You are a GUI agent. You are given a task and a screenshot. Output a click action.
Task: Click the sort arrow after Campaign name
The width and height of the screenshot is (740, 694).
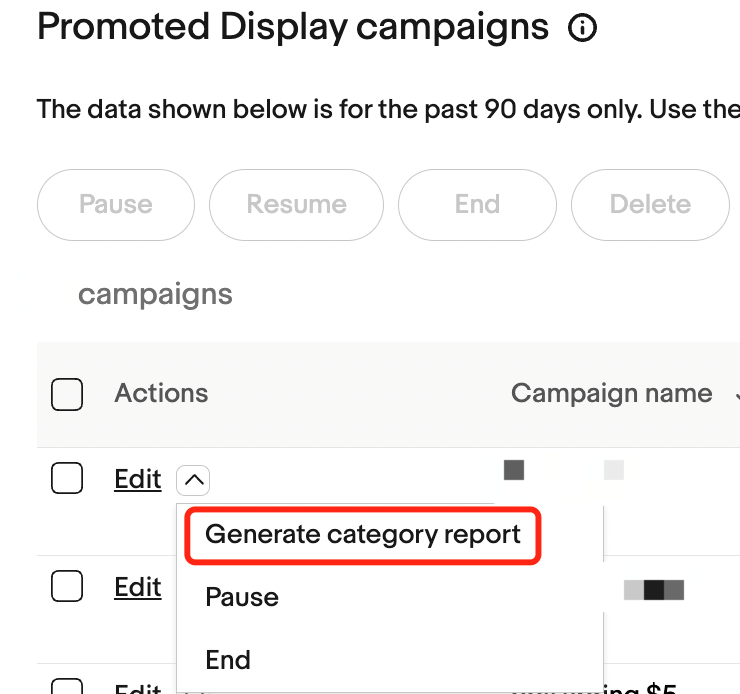click(735, 394)
